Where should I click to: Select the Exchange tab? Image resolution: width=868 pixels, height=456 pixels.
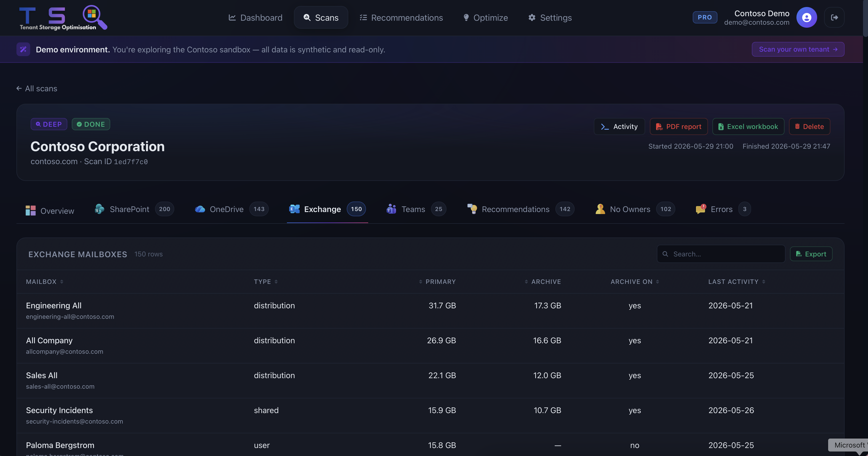pyautogui.click(x=327, y=209)
